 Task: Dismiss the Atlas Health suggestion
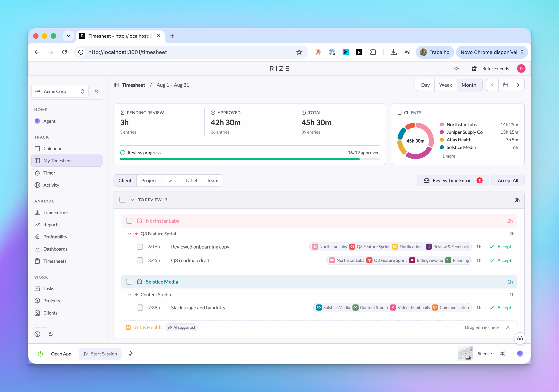508,327
